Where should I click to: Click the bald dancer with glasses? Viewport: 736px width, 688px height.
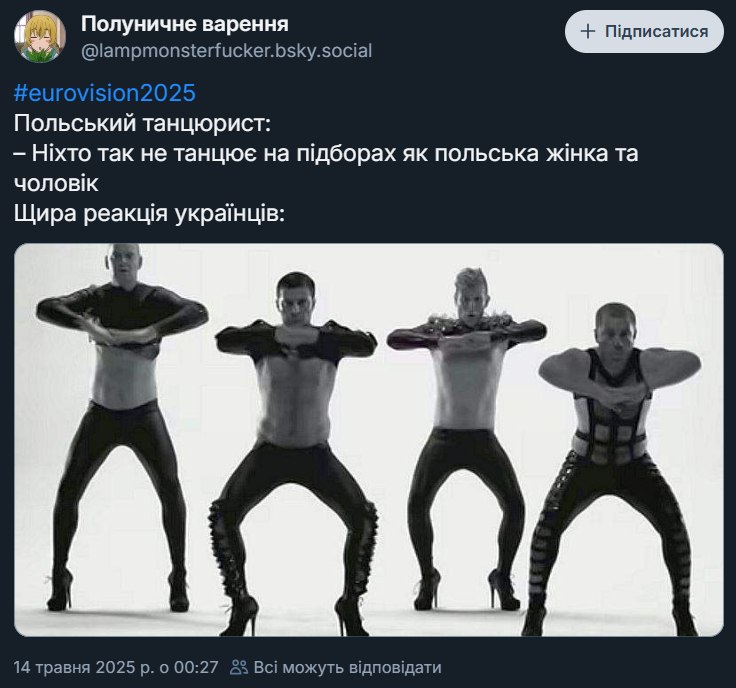[121, 425]
